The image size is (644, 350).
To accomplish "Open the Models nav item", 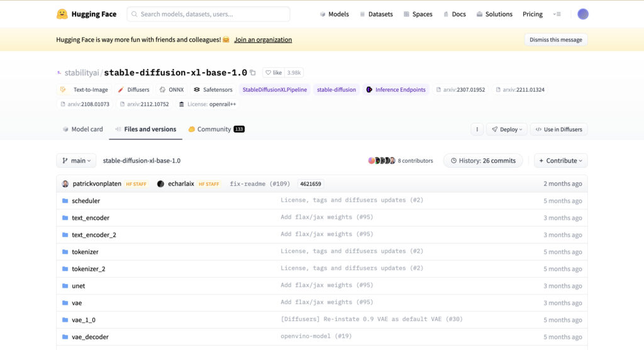I will pyautogui.click(x=335, y=14).
